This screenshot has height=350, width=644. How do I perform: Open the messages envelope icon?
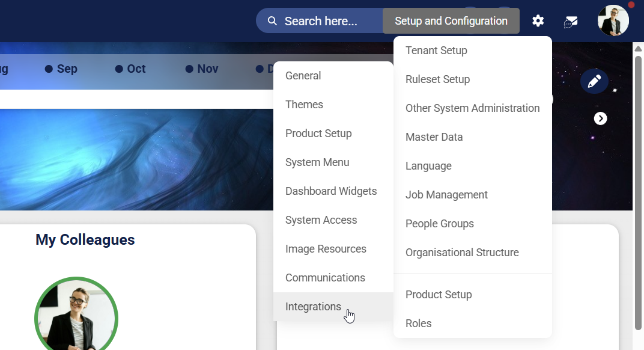pos(570,22)
